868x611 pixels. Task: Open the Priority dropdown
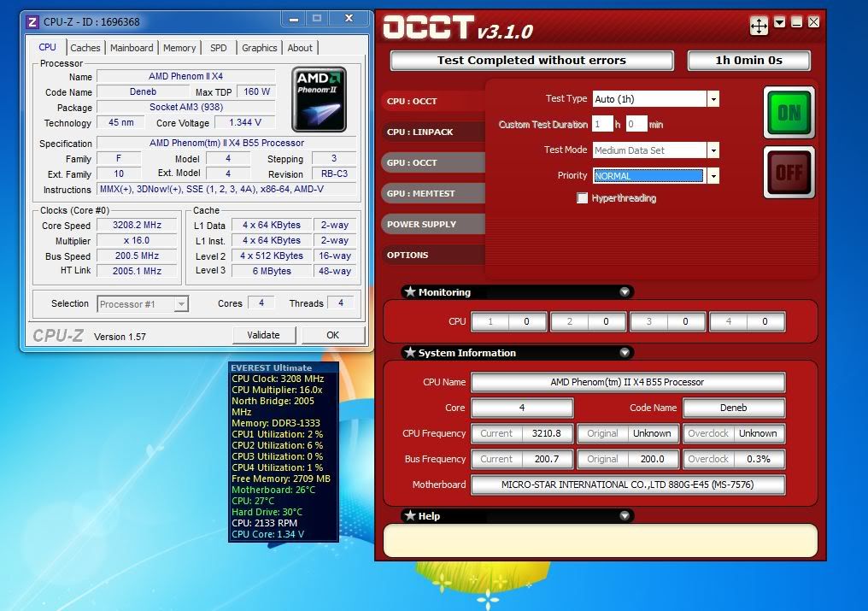tap(713, 176)
